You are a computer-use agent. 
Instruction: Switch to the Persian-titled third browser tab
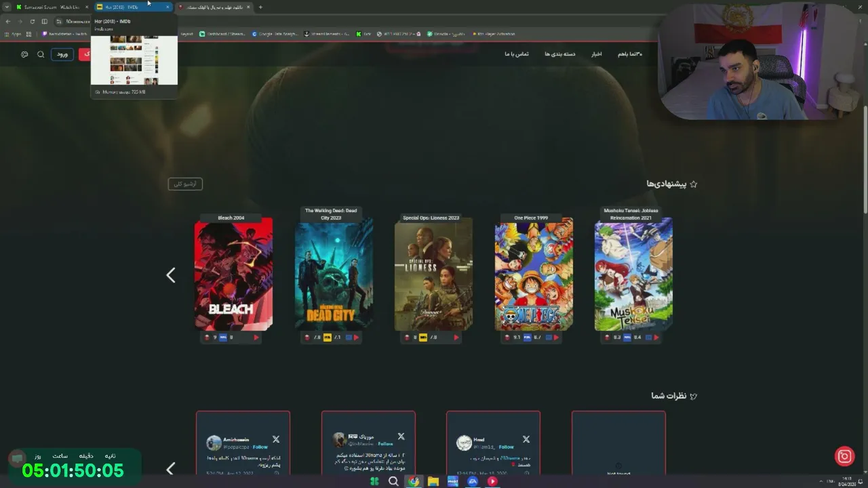[214, 7]
